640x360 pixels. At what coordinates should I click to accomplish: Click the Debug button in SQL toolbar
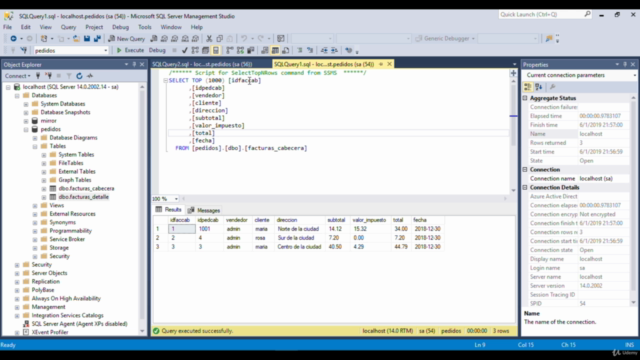[157, 50]
